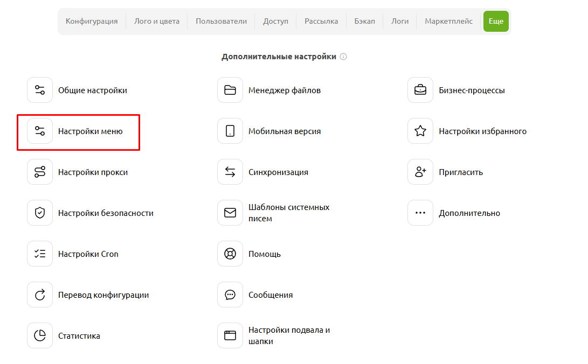The width and height of the screenshot is (588, 364).
Task: Open the Пользователи tab
Action: [221, 21]
